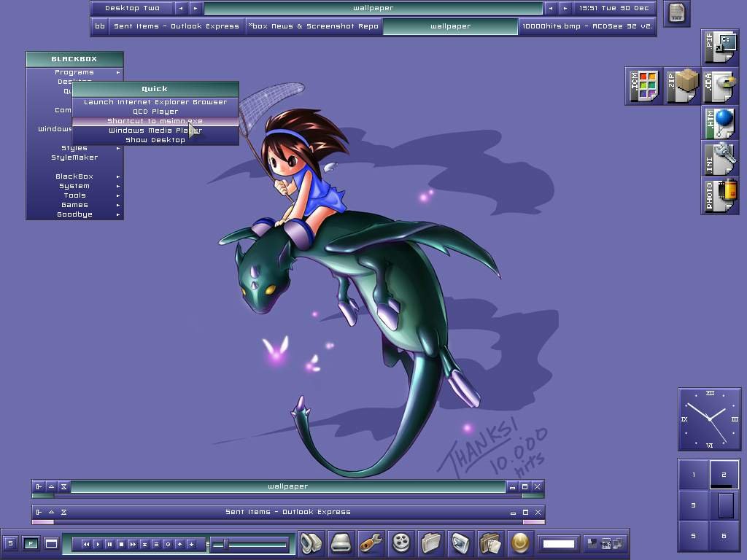Open StyleMaker from BlackBox menu
The height and width of the screenshot is (560, 747).
point(75,157)
